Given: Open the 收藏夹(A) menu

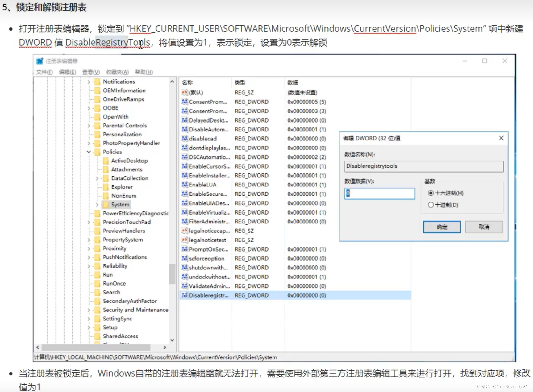Looking at the screenshot, I should point(117,72).
